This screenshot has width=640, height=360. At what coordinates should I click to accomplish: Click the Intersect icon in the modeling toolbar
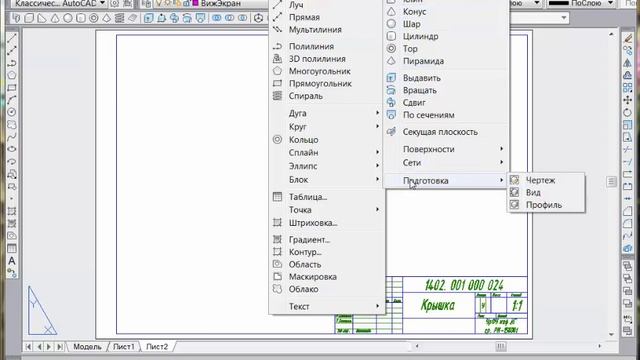click(242, 18)
